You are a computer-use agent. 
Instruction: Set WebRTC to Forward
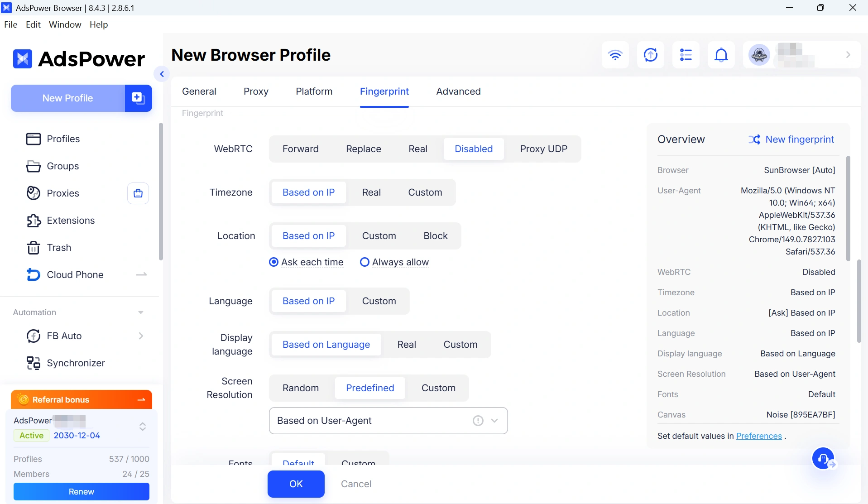[301, 149]
